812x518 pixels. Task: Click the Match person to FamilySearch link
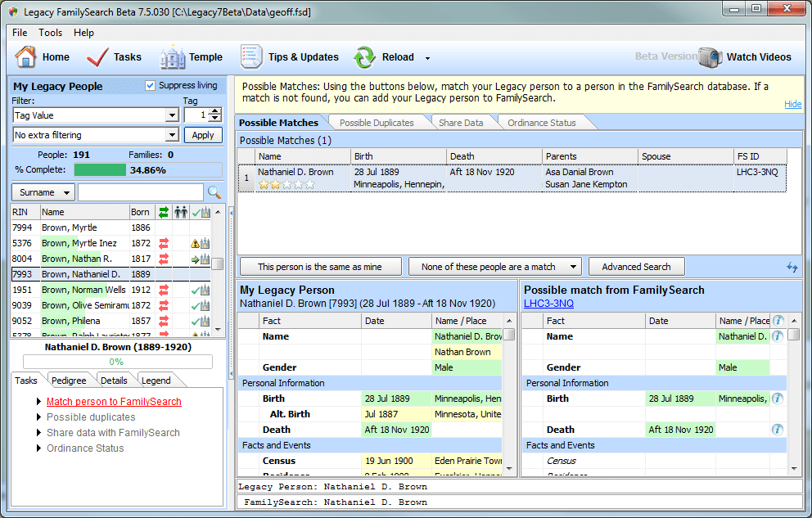[x=114, y=402]
